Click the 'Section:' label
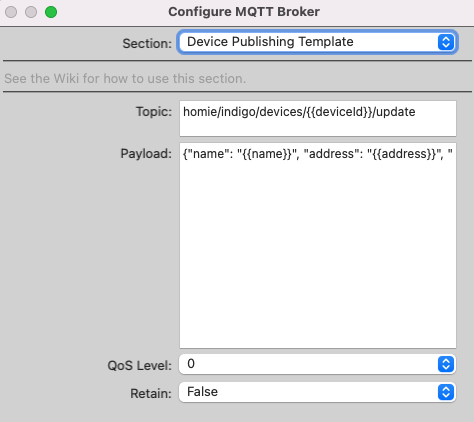 147,44
